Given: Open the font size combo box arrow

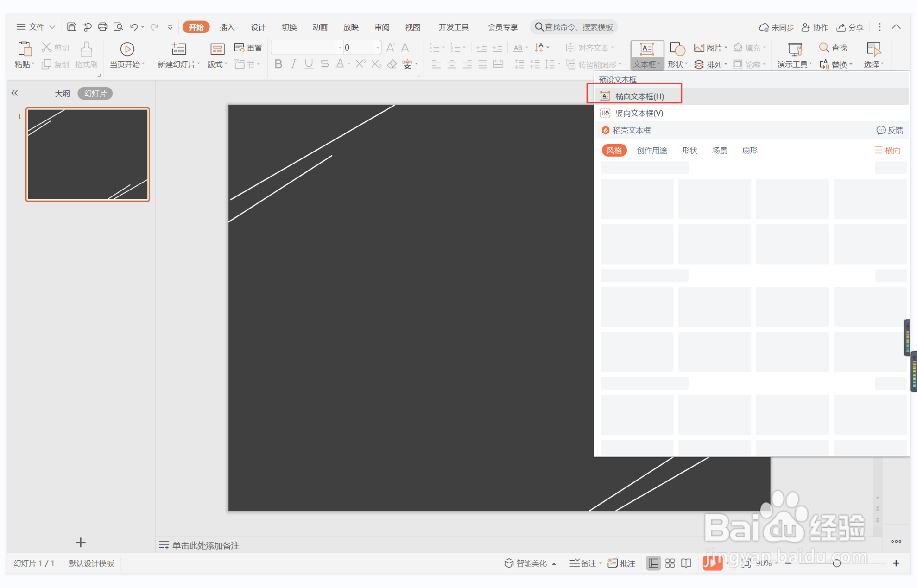Looking at the screenshot, I should coord(378,48).
